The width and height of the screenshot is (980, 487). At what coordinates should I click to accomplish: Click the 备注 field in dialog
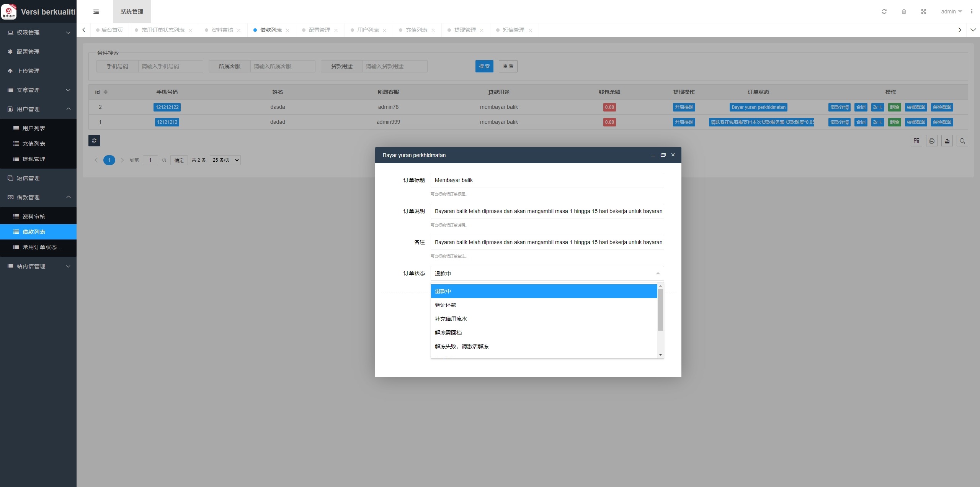coord(547,242)
